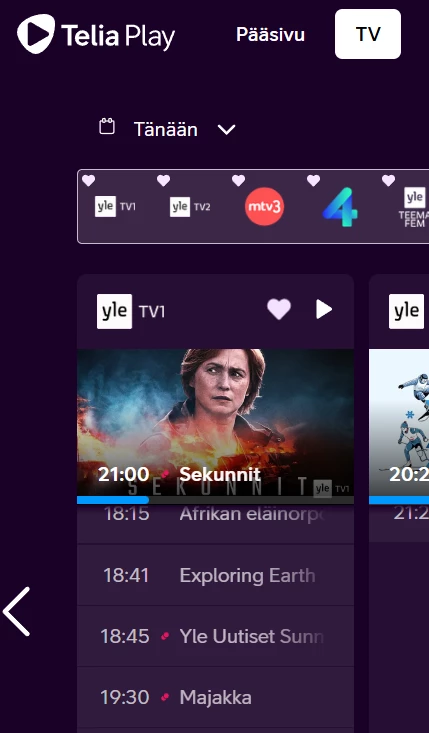Open Yle Uutiset at 18:45
The width and height of the screenshot is (429, 733).
pos(215,636)
